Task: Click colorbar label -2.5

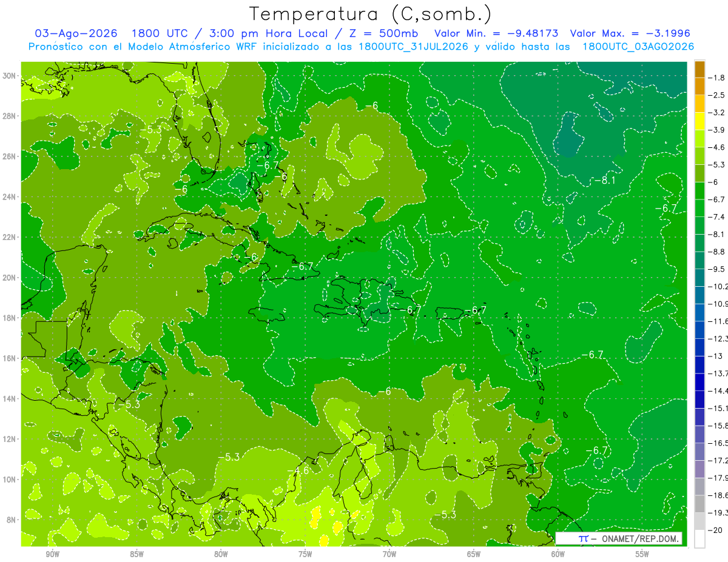Action: [x=716, y=95]
